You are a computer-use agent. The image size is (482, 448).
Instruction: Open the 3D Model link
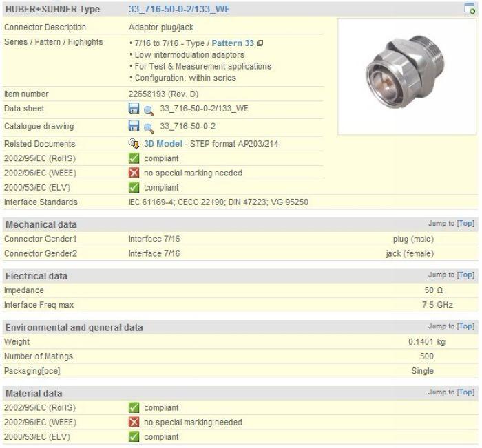[163, 144]
